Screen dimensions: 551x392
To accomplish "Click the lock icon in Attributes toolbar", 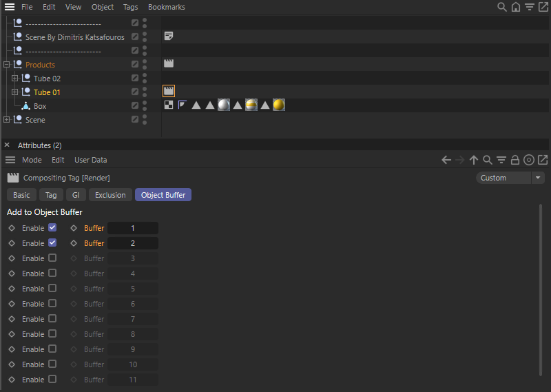I will pos(514,160).
